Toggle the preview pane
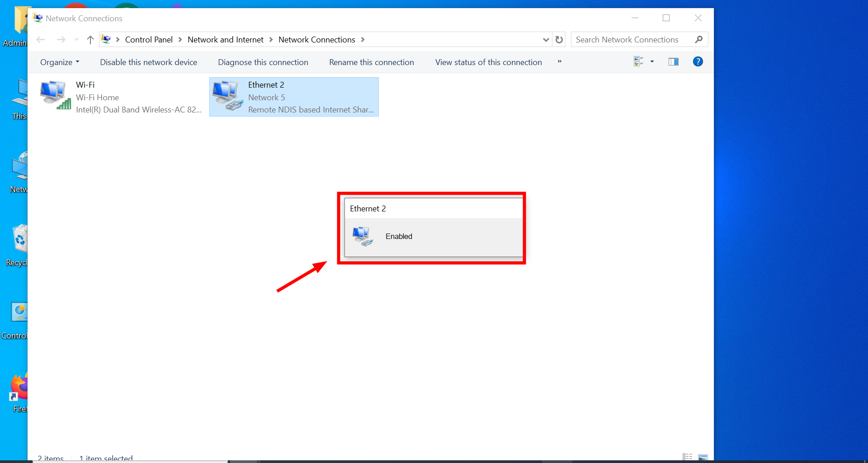Screen dimensions: 868x463 674,61
